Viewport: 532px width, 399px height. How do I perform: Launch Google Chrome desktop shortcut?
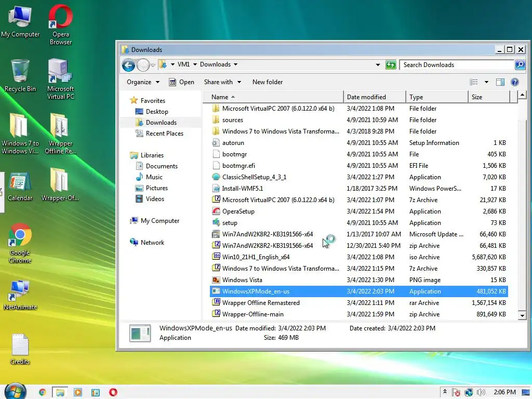20,243
